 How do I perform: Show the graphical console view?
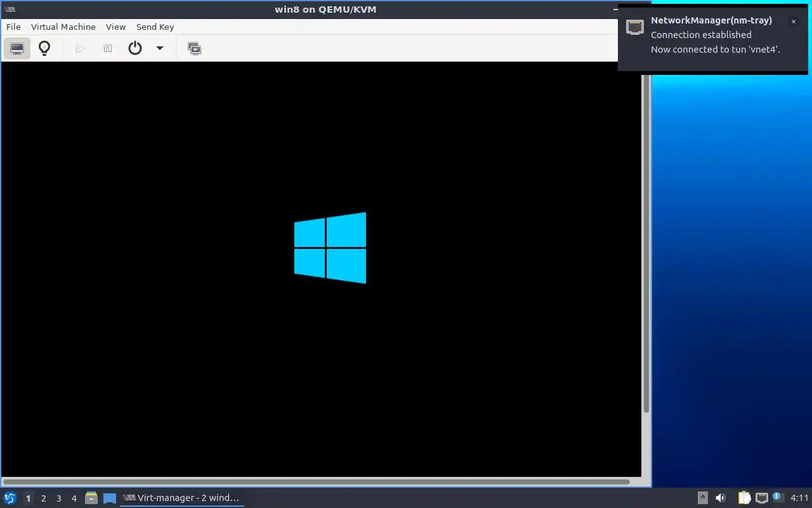click(x=17, y=48)
